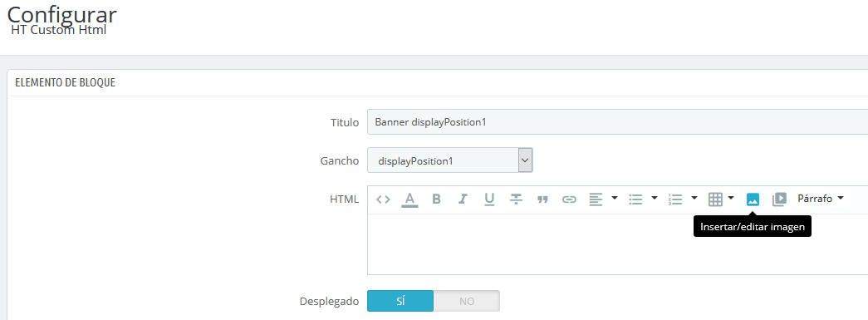The height and width of the screenshot is (320, 868).
Task: Insert a video using media icon
Action: pyautogui.click(x=779, y=199)
